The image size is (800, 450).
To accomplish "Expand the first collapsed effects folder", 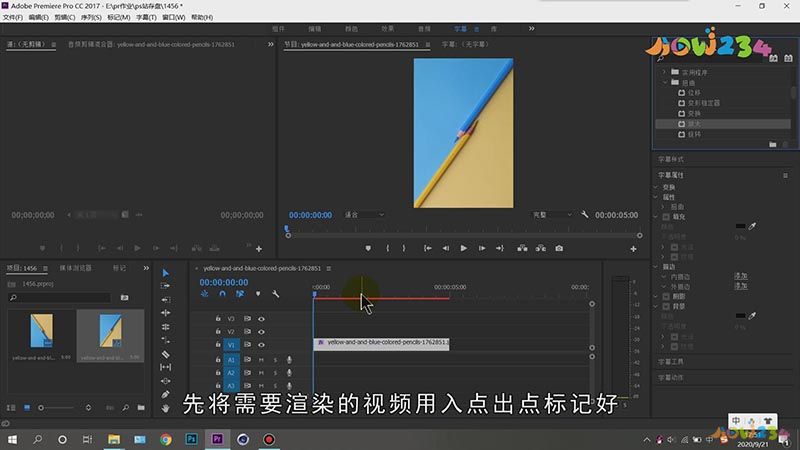I will pos(664,72).
